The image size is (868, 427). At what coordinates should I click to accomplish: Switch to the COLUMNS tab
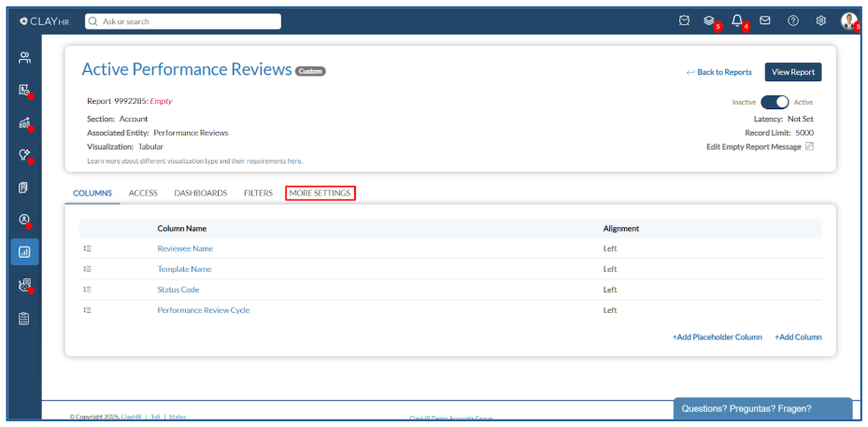click(92, 193)
